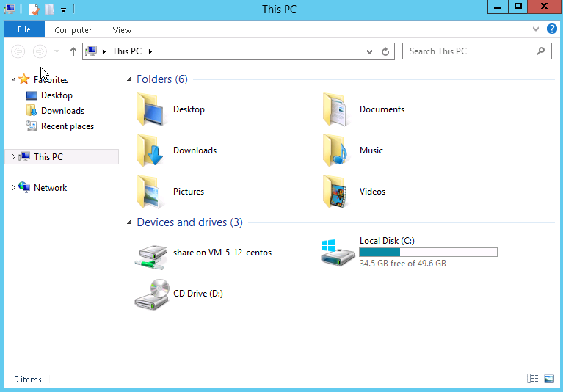Viewport: 563px width, 392px height.
Task: Click the Folders (6) group header
Action: 162,79
